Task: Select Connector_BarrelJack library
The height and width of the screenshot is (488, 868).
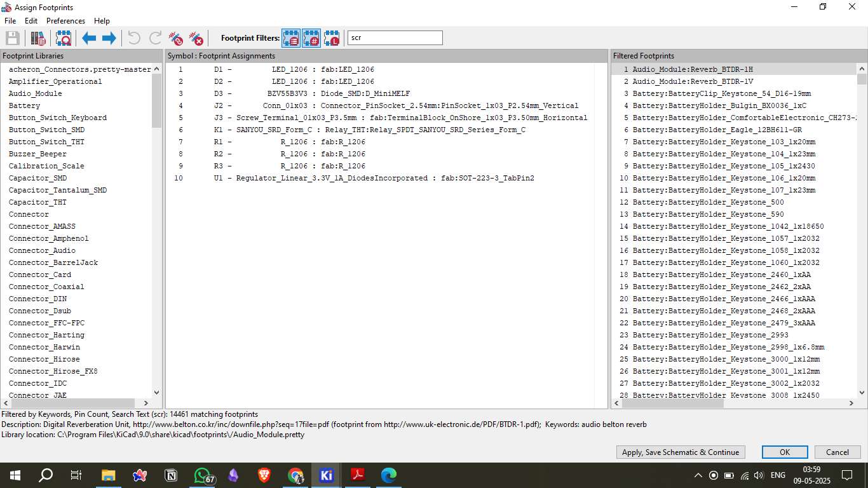Action: [x=53, y=262]
